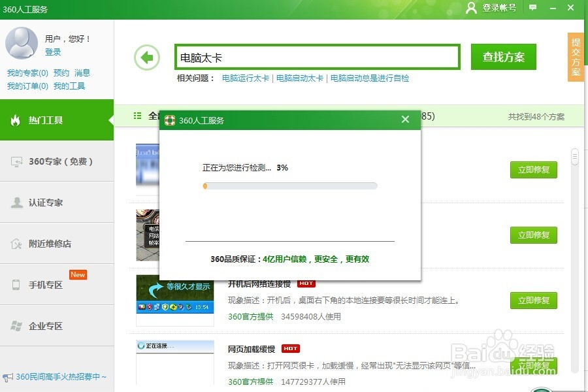Image resolution: width=588 pixels, height=392 pixels.
Task: Click the 4亿用户信赖，更安全，更有效 slogan
Action: point(316,259)
